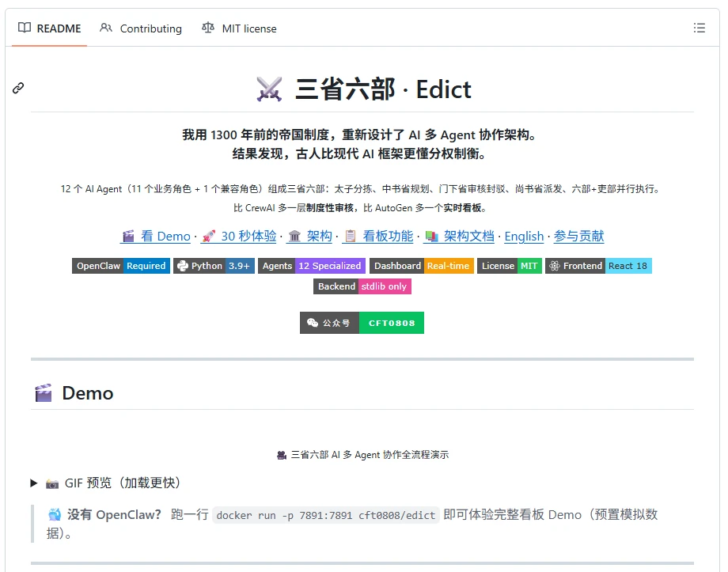Click the Python 3.9+ badge

(x=214, y=266)
